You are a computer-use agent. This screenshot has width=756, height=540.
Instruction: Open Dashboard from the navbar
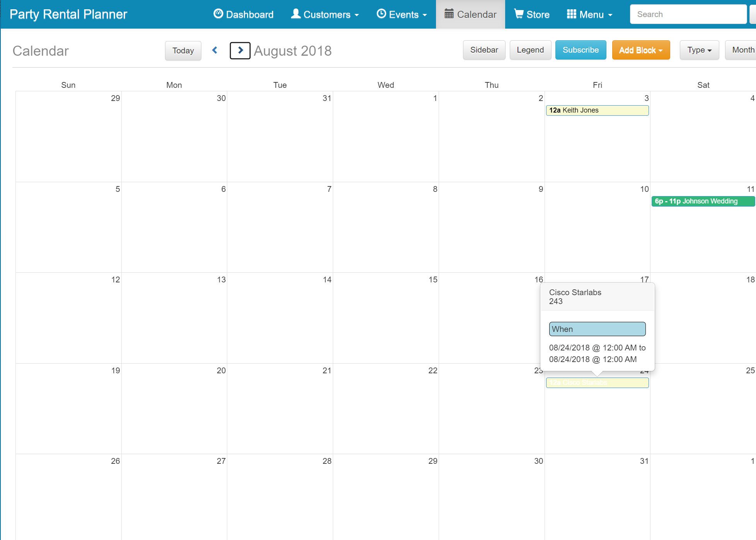tap(243, 14)
